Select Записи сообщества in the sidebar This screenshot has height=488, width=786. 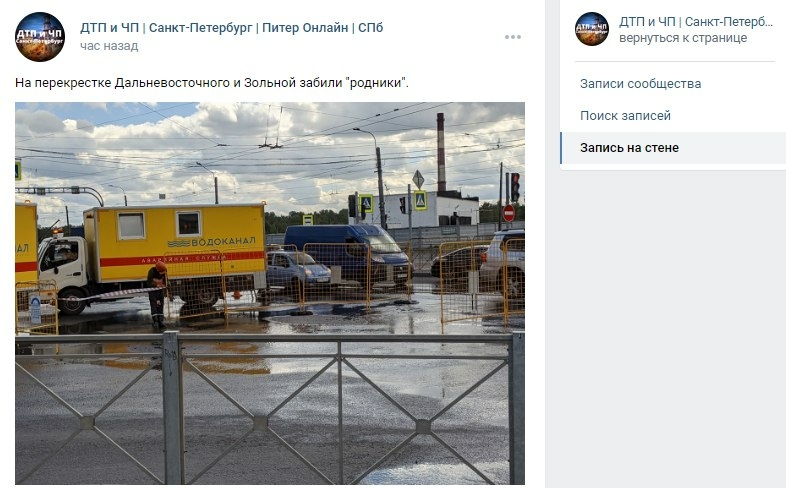coord(640,84)
